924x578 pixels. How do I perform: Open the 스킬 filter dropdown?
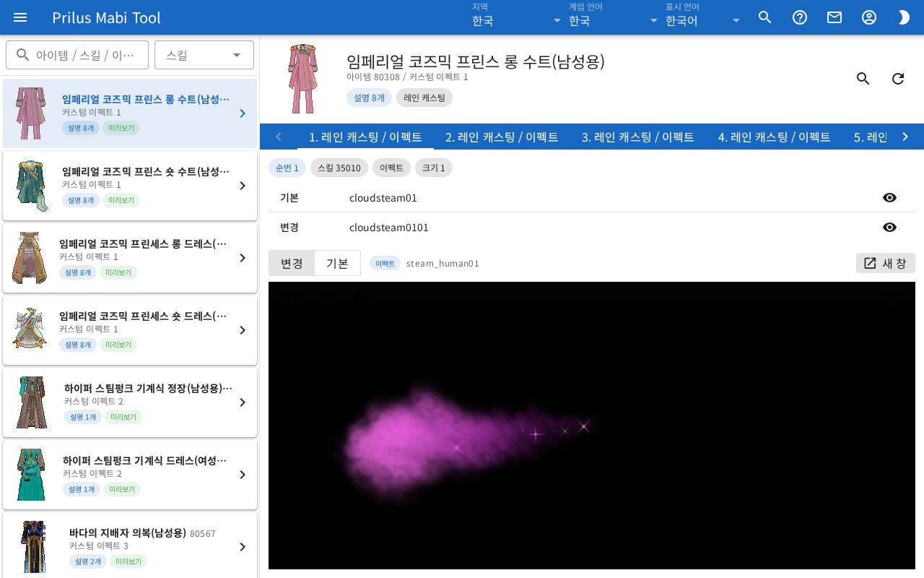(x=204, y=55)
